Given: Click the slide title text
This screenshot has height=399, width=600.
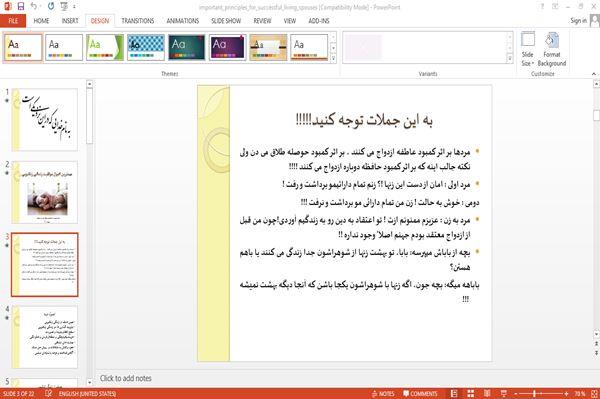Looking at the screenshot, I should [x=364, y=121].
